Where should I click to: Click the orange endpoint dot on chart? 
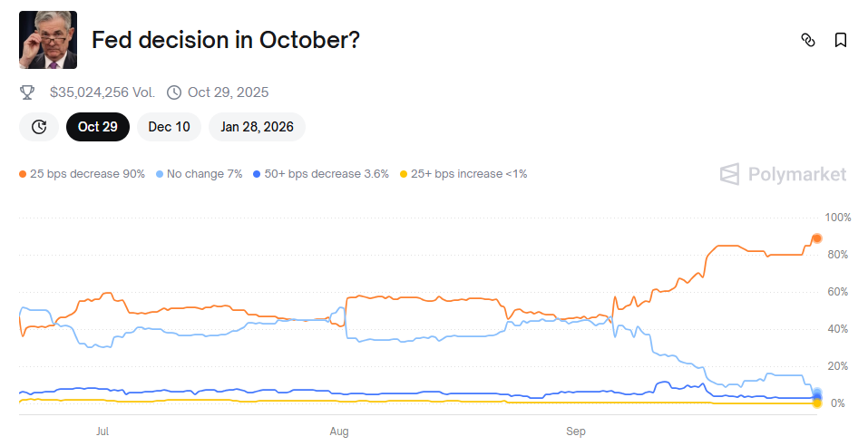click(816, 238)
